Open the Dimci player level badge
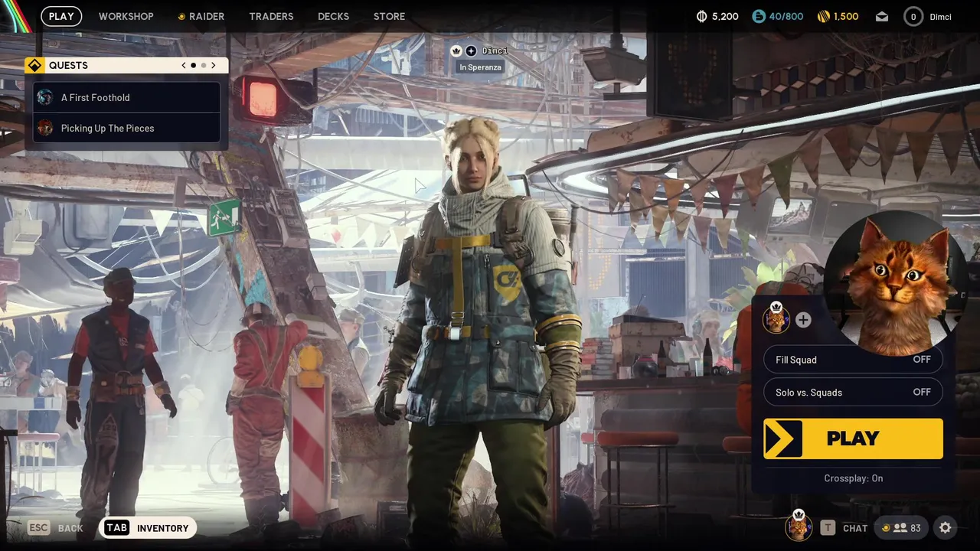 point(913,16)
